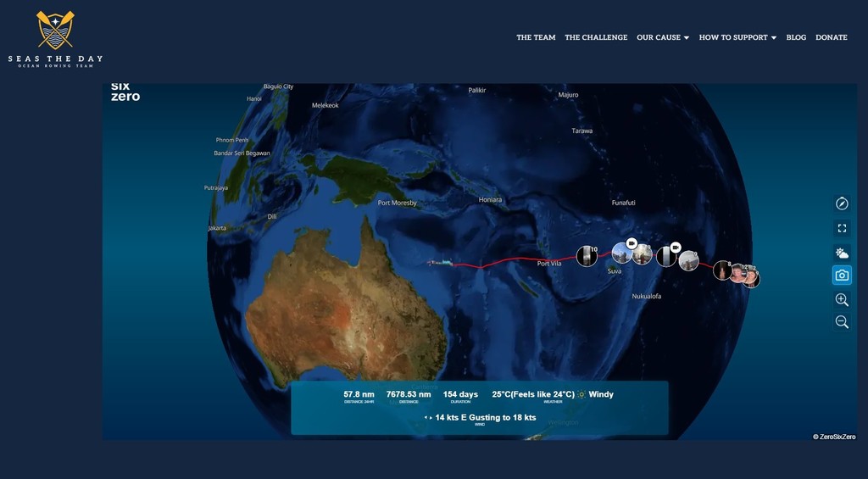The width and height of the screenshot is (868, 479).
Task: Zoom in on the map
Action: coord(842,300)
